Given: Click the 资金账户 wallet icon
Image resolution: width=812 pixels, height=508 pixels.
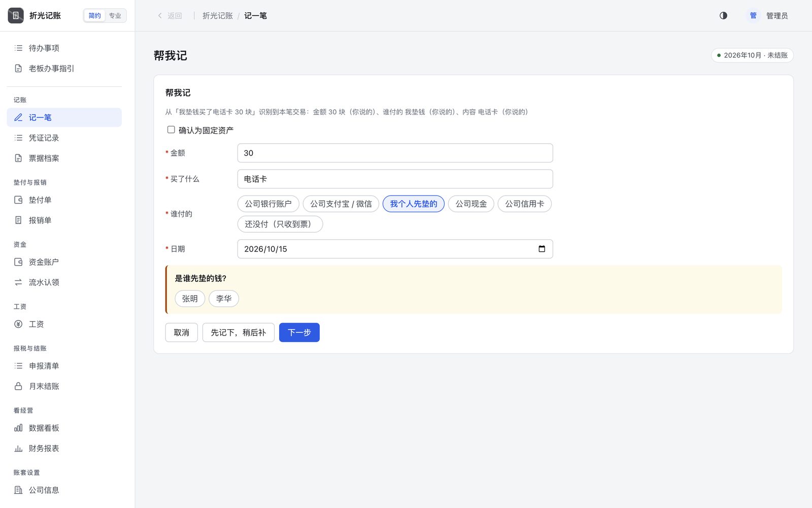Looking at the screenshot, I should (18, 262).
